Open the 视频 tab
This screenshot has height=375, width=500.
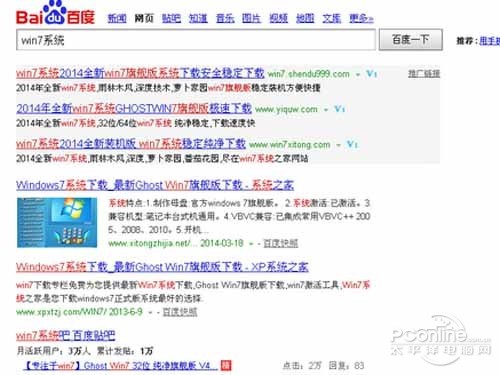tap(279, 18)
